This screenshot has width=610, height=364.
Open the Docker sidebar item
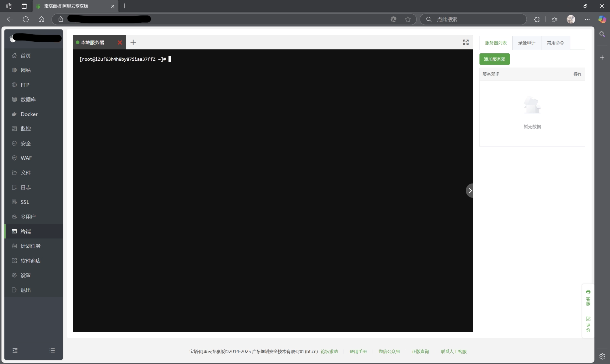coord(29,114)
